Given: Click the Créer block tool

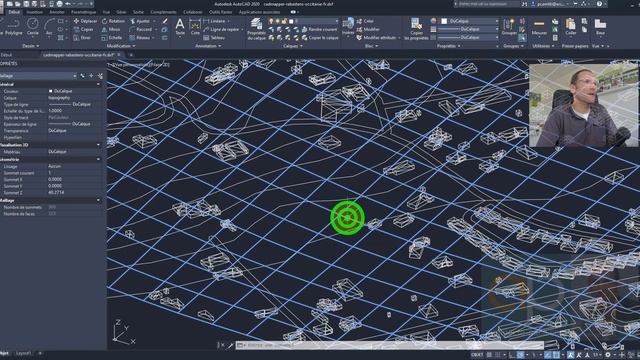Looking at the screenshot, I should pyautogui.click(x=365, y=21).
